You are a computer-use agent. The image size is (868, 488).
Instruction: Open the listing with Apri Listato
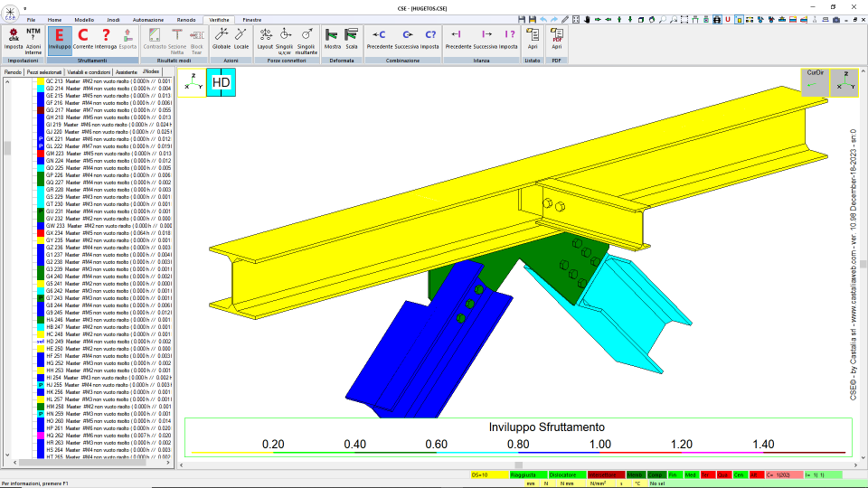(x=533, y=39)
